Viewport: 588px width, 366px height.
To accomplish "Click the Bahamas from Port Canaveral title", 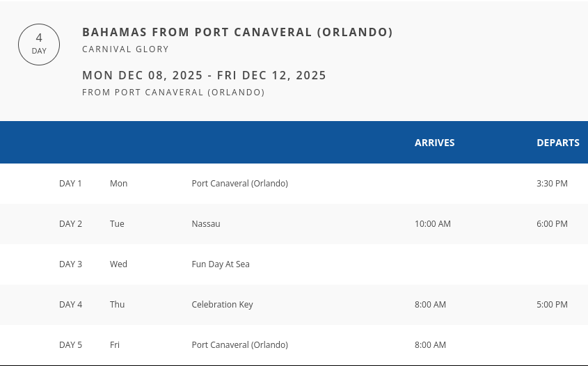I will click(237, 32).
